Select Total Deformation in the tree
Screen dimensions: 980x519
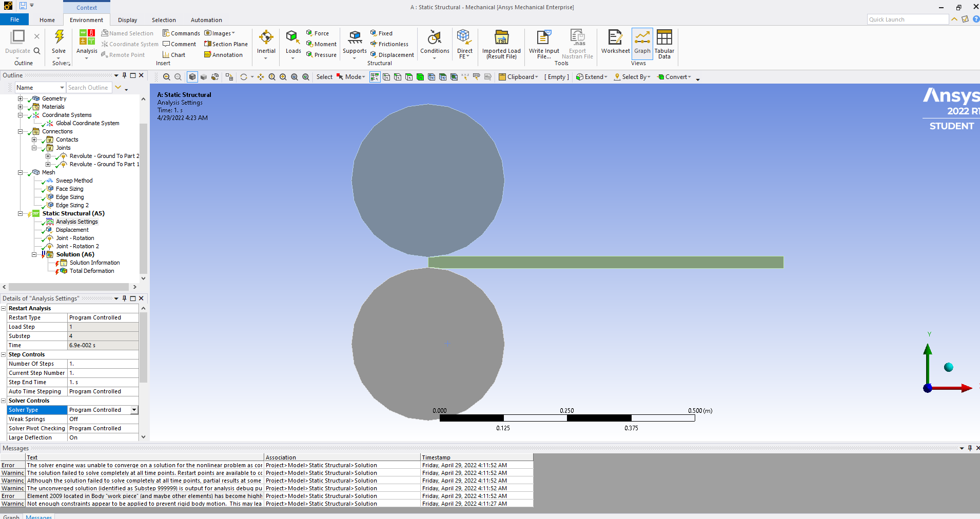[x=92, y=271]
